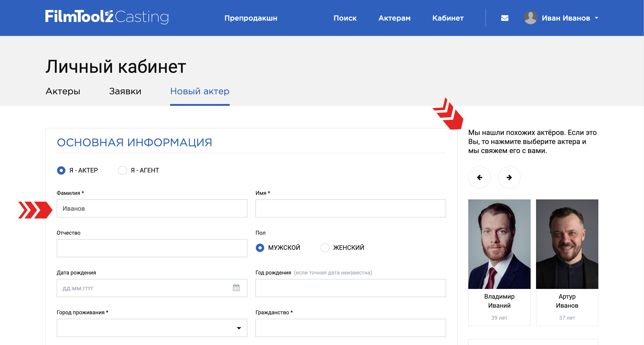
Task: Select Владимир Иваний's photo
Action: pyautogui.click(x=499, y=244)
